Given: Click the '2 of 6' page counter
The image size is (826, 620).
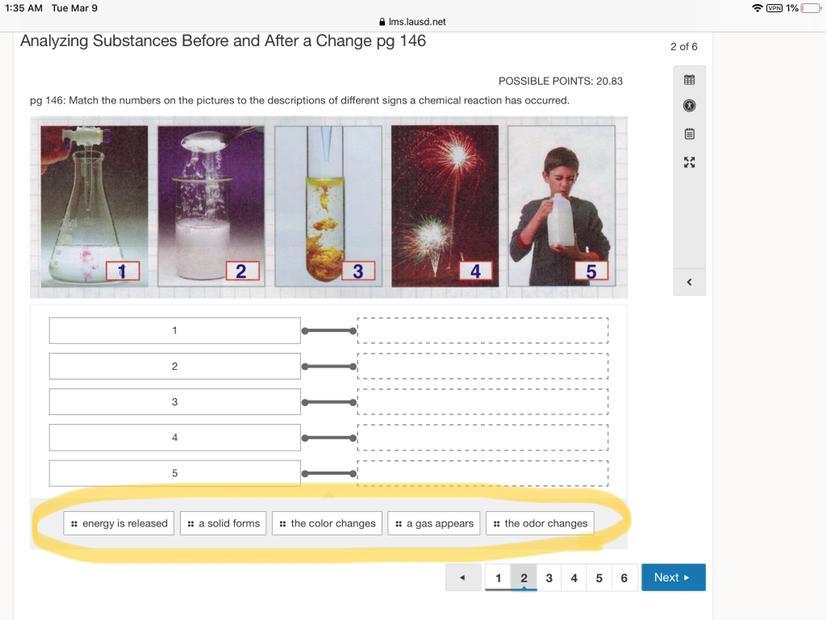Looking at the screenshot, I should pos(684,47).
